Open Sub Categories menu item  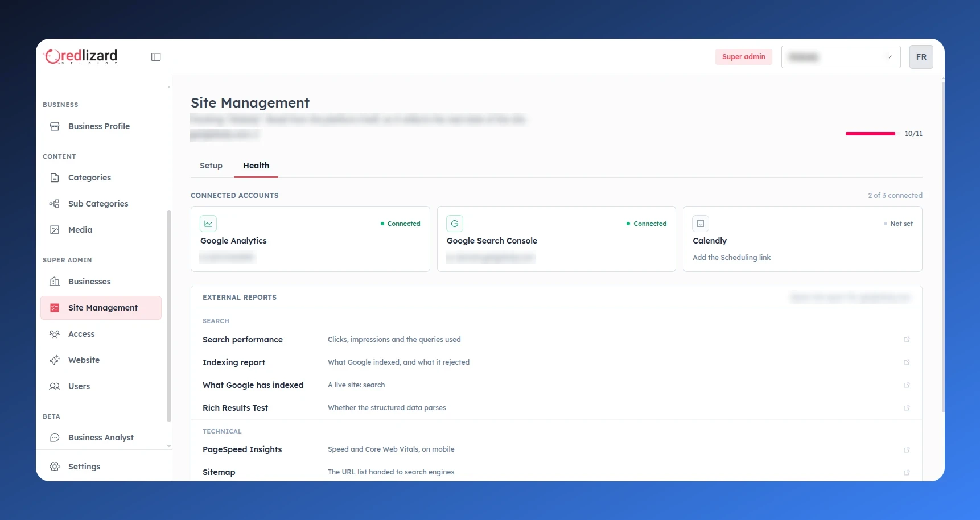[101, 204]
